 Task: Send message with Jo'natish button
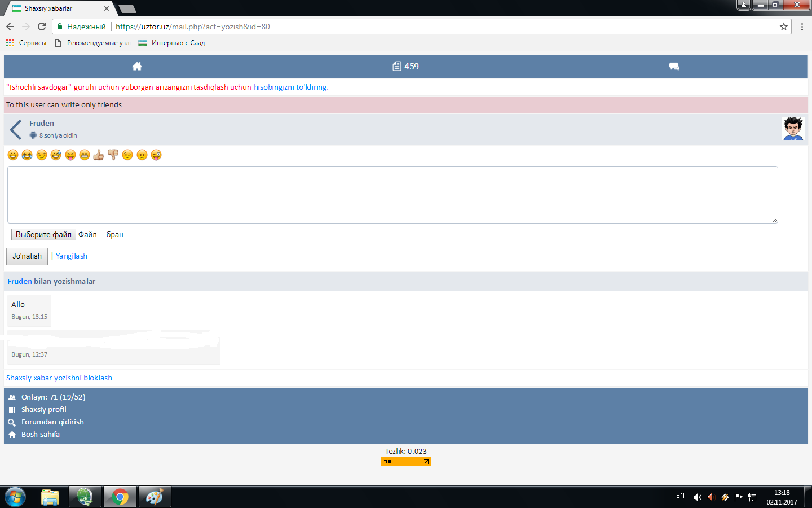point(27,256)
